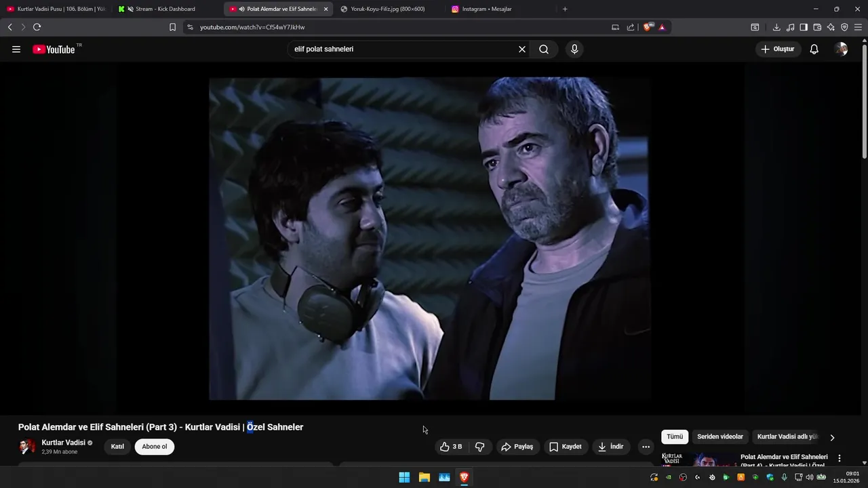Select the Tümü filter chip
This screenshot has width=868, height=488.
(675, 437)
